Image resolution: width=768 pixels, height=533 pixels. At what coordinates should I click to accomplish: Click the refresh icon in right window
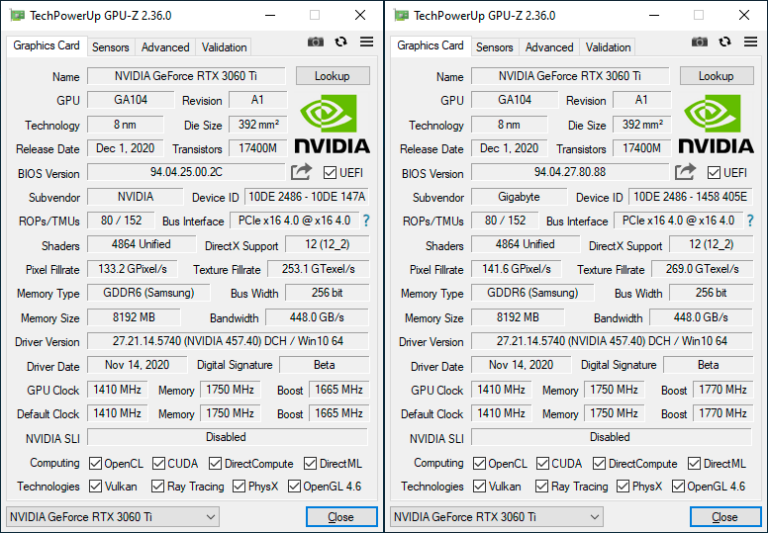725,42
